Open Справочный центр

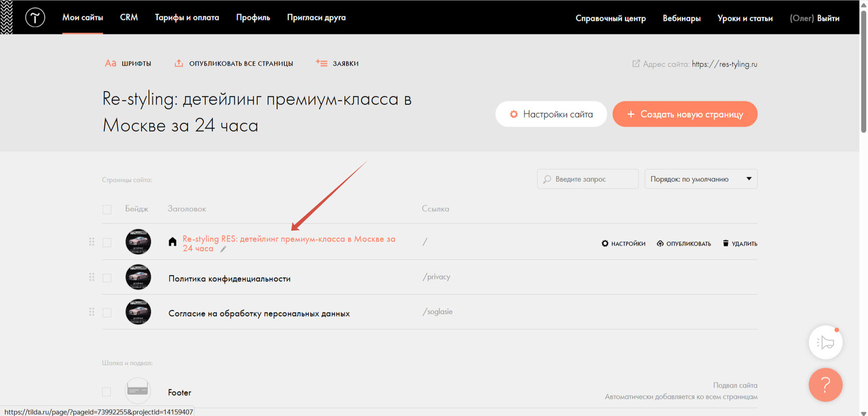pos(611,18)
